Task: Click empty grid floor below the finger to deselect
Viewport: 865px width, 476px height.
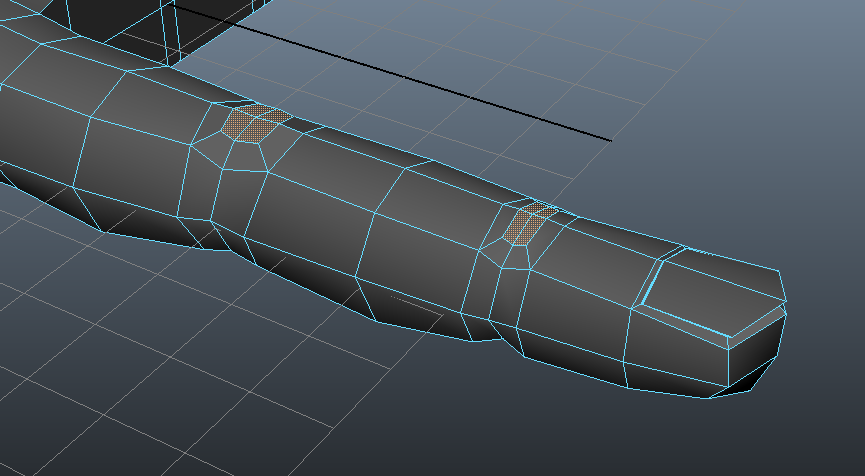Action: 200,400
